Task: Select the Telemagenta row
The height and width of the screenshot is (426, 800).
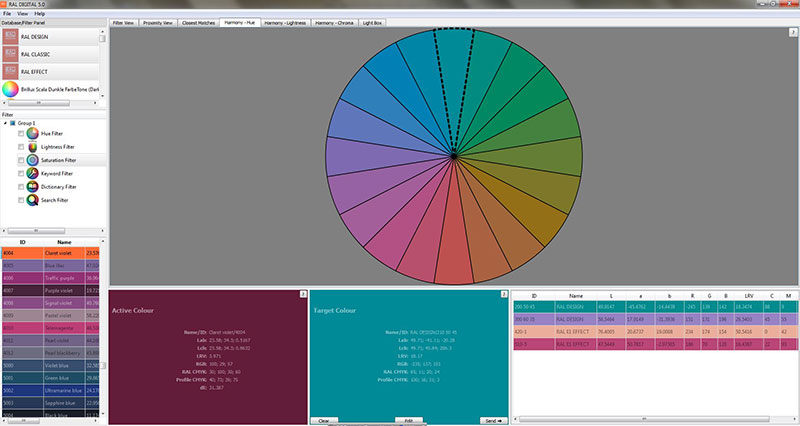Action: pos(51,328)
